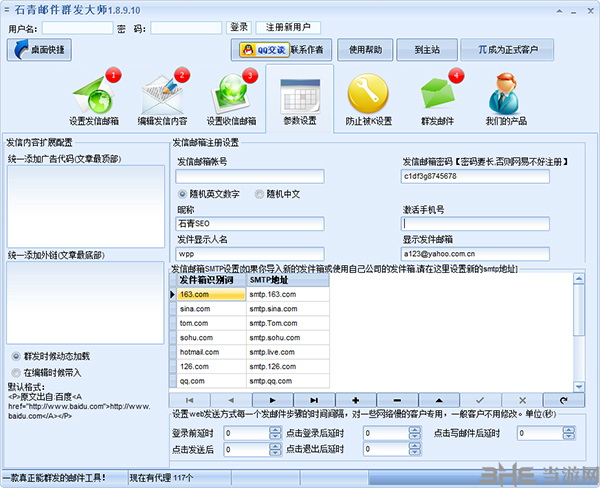Screen dimensions: 600x488
Task: Open the 设置收信邮箱 step icon
Action: [232, 96]
